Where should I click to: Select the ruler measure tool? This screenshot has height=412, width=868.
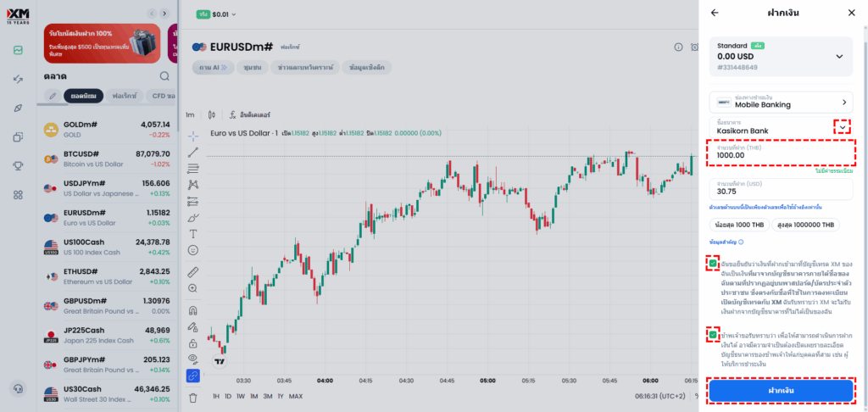[x=193, y=272]
